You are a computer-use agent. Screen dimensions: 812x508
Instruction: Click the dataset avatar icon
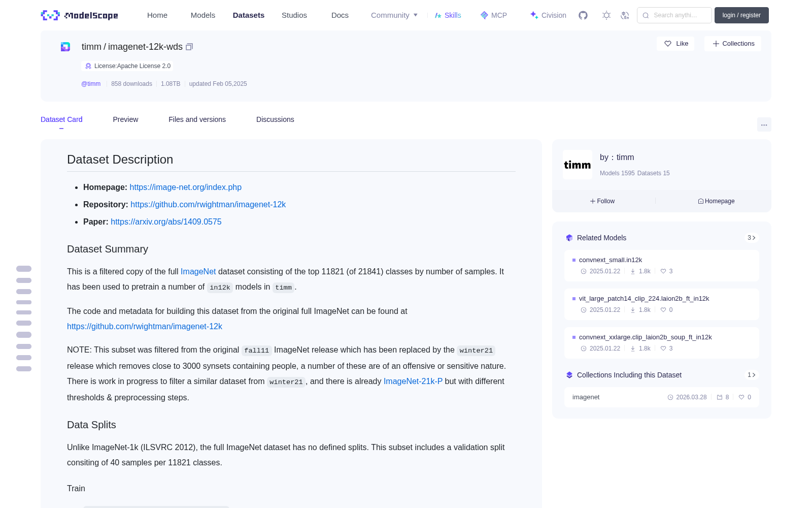[x=65, y=47]
